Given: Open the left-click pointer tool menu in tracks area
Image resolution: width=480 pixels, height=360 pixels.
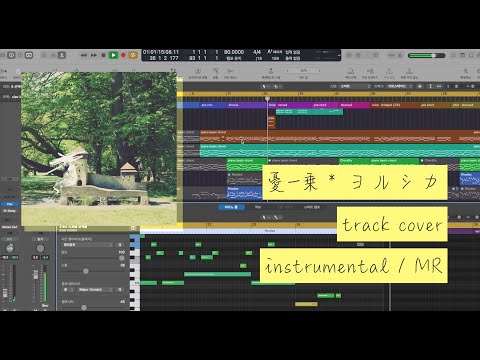Looking at the screenshot, I should point(265,86).
